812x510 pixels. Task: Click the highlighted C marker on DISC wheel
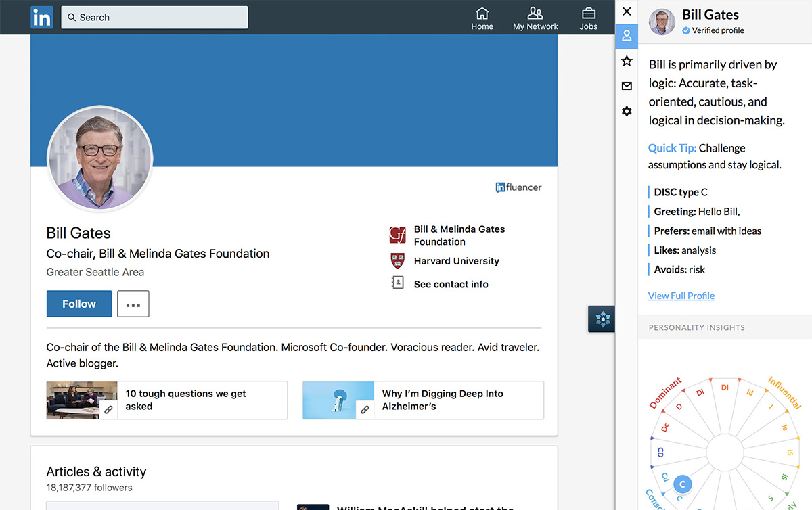683,484
